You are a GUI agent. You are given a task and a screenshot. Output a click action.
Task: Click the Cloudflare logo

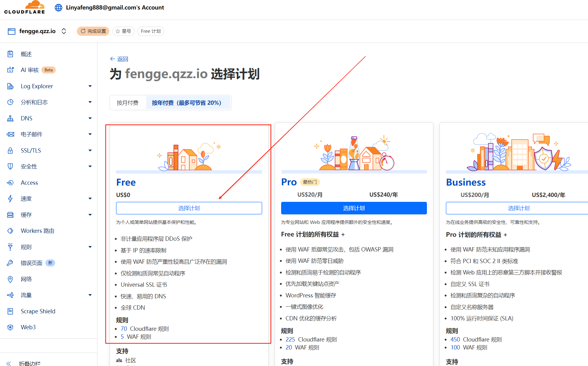pyautogui.click(x=24, y=7)
